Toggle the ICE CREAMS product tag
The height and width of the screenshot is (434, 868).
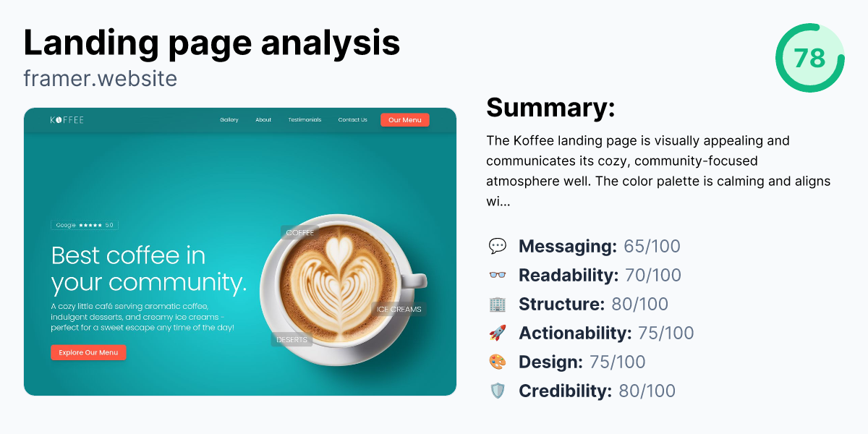pyautogui.click(x=399, y=309)
